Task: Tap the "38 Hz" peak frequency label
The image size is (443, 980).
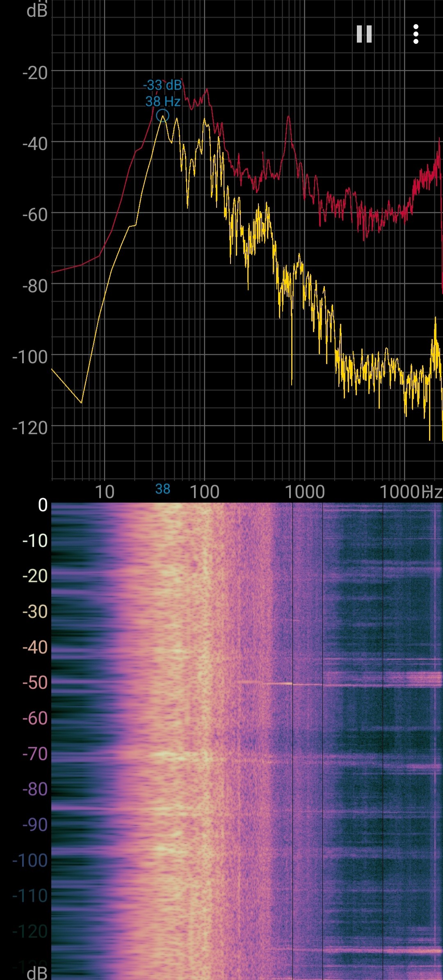Action: click(x=163, y=101)
